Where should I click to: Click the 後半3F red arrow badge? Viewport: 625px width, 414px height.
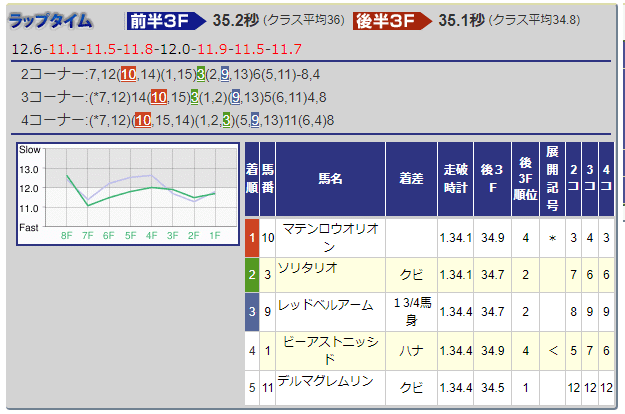click(392, 21)
